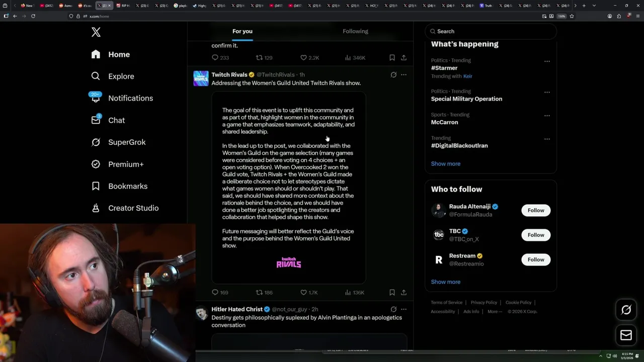Show more under Who to follow
This screenshot has height=362, width=644.
(x=446, y=282)
